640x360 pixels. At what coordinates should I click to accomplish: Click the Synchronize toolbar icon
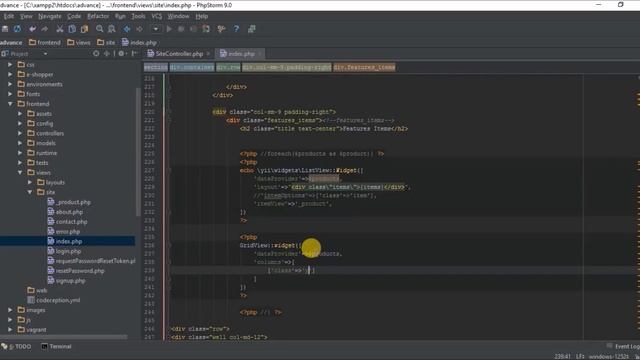click(17, 29)
